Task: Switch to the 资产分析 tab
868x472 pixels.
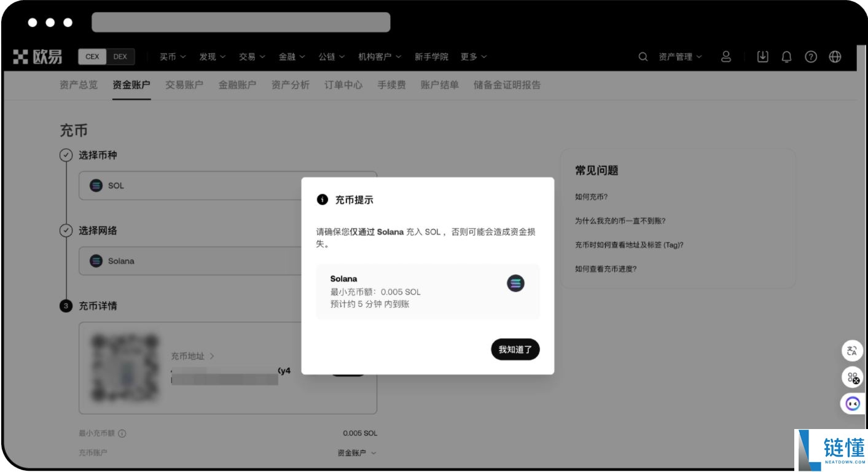Action: coord(291,85)
